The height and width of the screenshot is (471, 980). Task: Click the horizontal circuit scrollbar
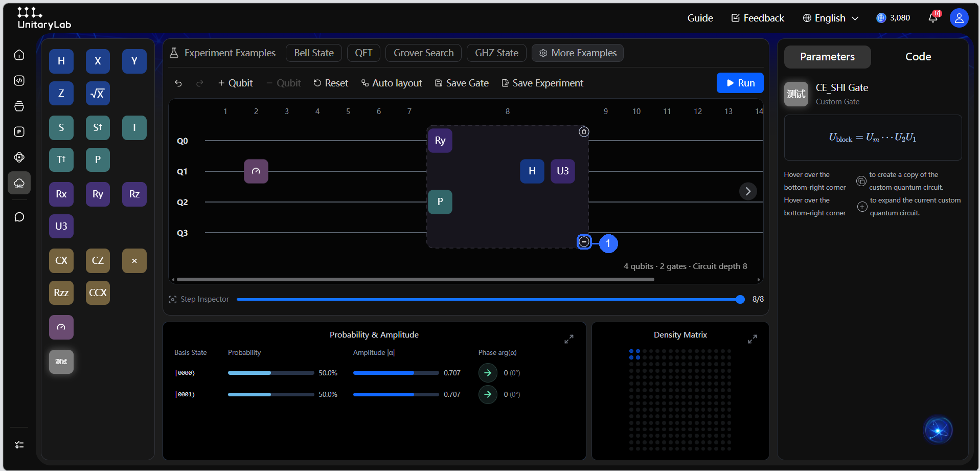415,280
